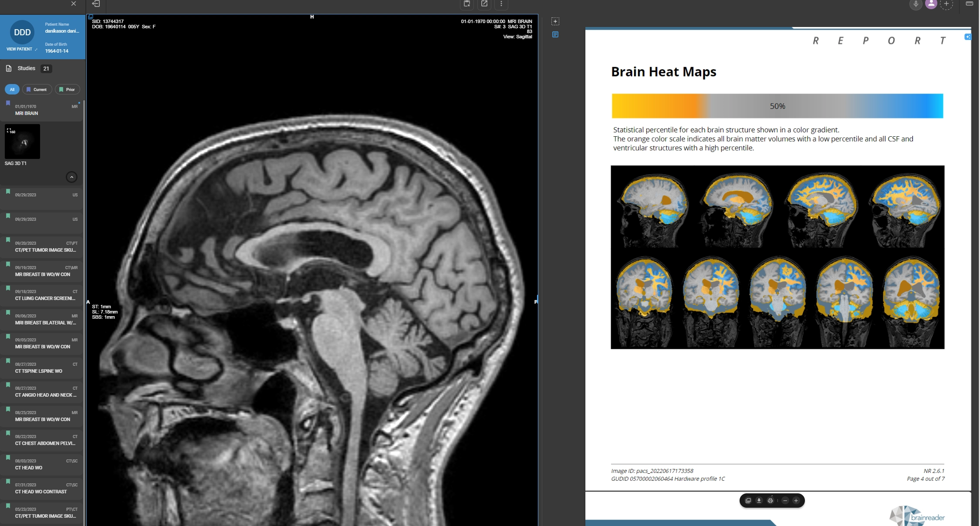This screenshot has height=526, width=980.
Task: Toggle the Current studies filter
Action: [37, 89]
